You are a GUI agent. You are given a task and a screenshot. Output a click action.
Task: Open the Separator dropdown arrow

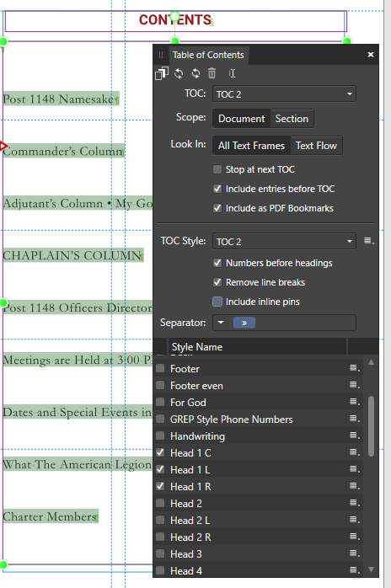[x=221, y=323]
